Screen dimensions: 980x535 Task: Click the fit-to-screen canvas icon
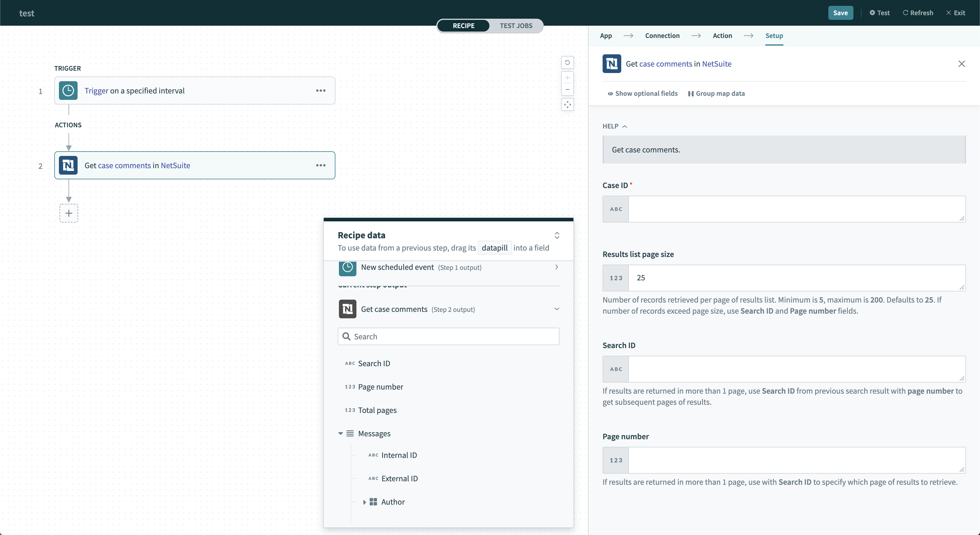click(567, 105)
